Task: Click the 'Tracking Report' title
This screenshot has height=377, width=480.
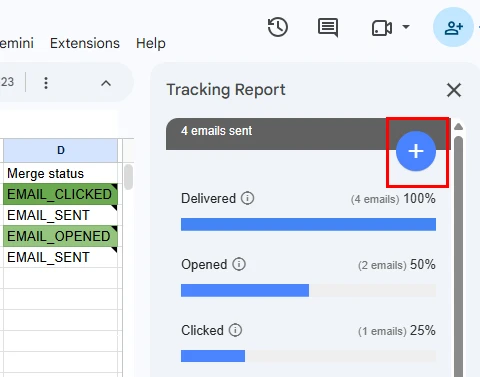Action: [226, 90]
